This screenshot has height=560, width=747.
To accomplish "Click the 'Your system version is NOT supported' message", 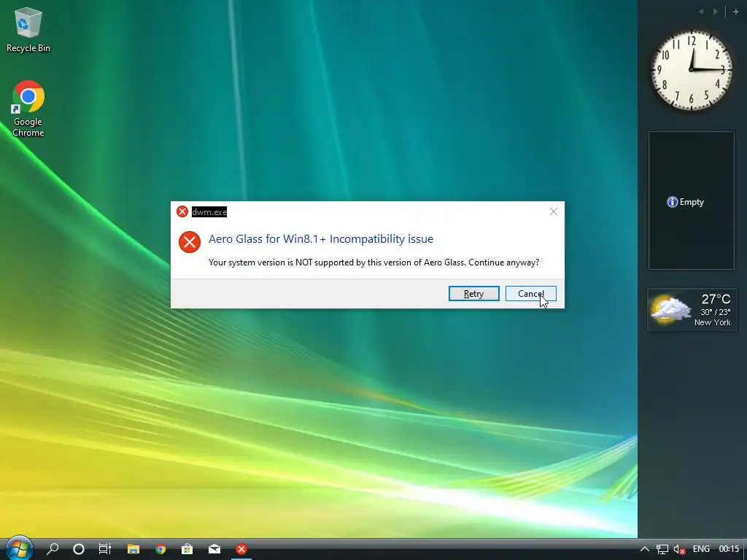I will pyautogui.click(x=374, y=262).
